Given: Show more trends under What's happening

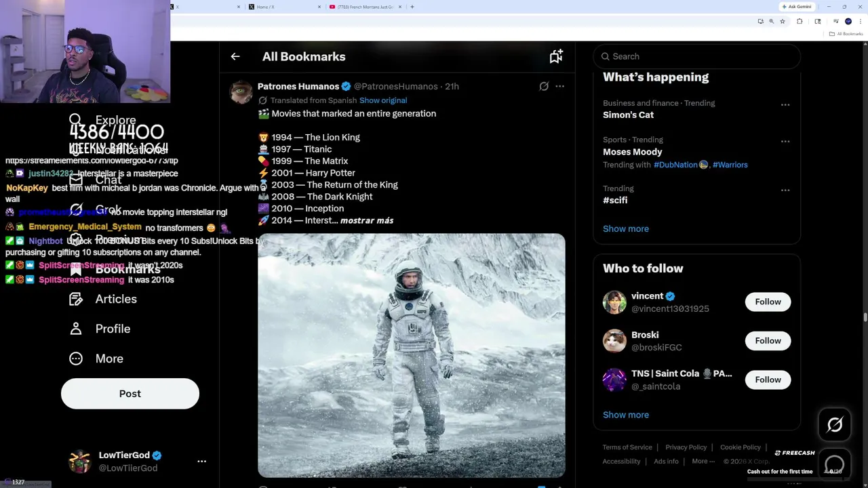Looking at the screenshot, I should click(x=626, y=228).
